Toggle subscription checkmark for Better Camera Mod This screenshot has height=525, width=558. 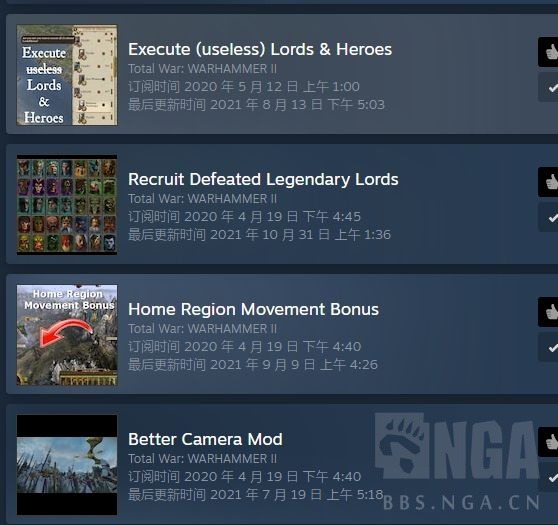coord(548,477)
